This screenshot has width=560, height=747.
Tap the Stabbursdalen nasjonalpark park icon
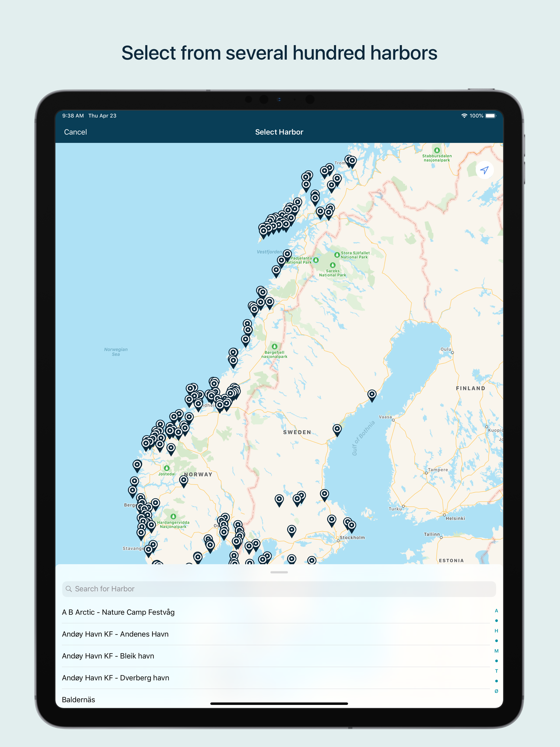(437, 150)
